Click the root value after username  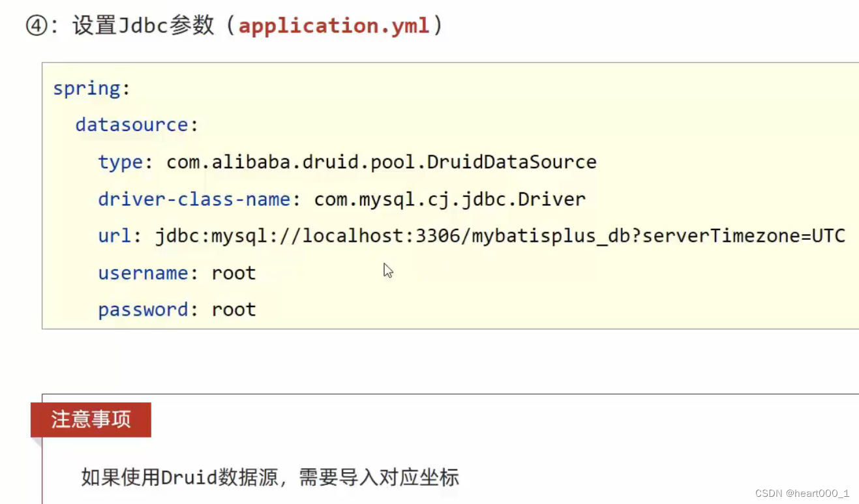(234, 273)
